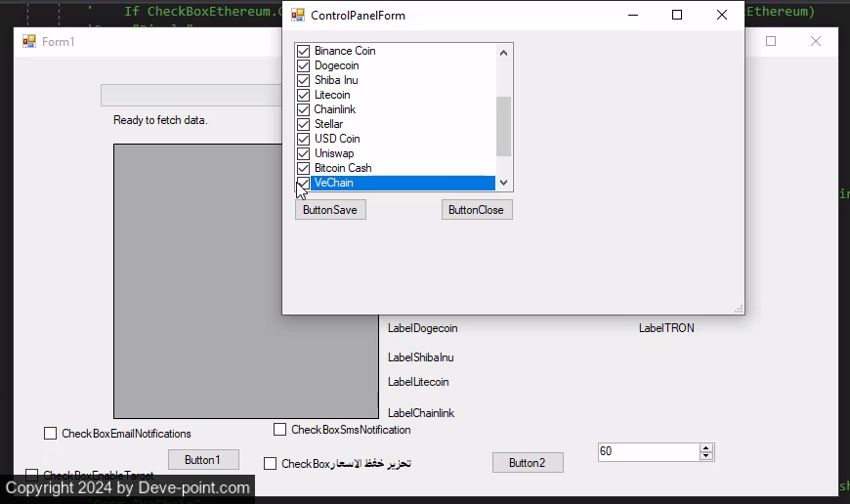Click the ControlPanelForm resize grip

[739, 309]
